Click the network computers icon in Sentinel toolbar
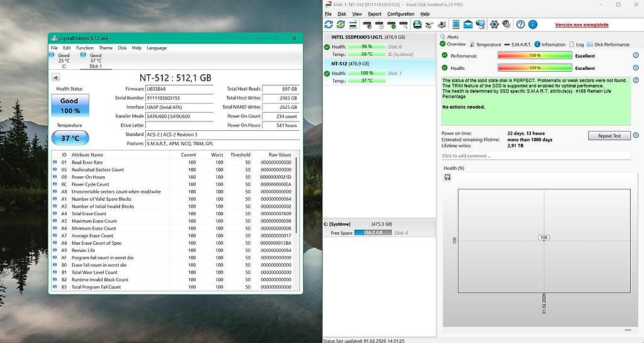Image resolution: width=644 pixels, height=343 pixels. (480, 25)
